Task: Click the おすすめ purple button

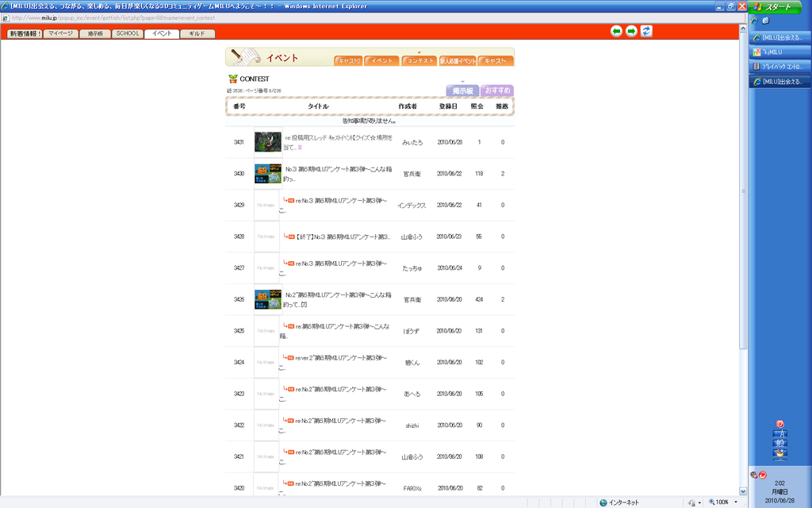Action: (498, 91)
